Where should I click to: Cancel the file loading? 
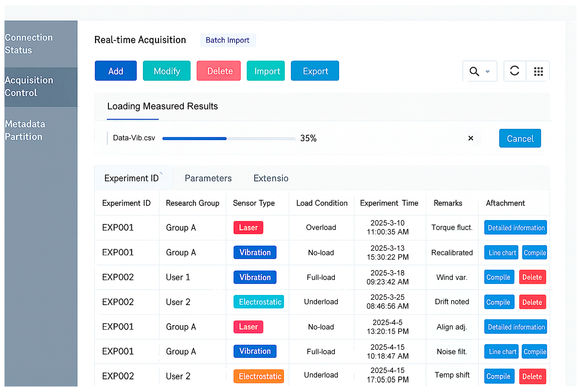point(520,138)
